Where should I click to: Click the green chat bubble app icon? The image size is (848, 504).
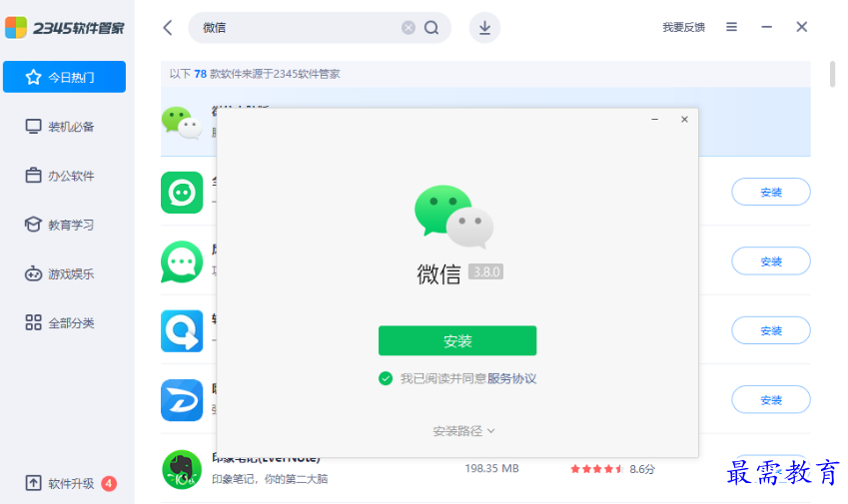[182, 261]
